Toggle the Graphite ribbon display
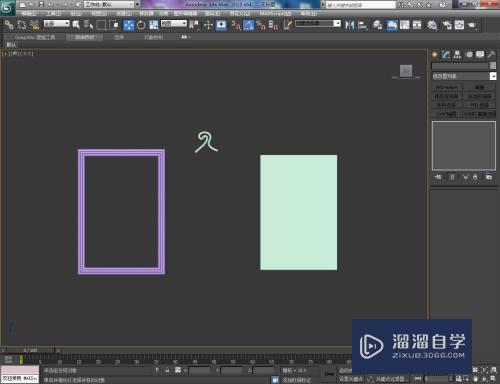The height and width of the screenshot is (384, 500). (392, 25)
